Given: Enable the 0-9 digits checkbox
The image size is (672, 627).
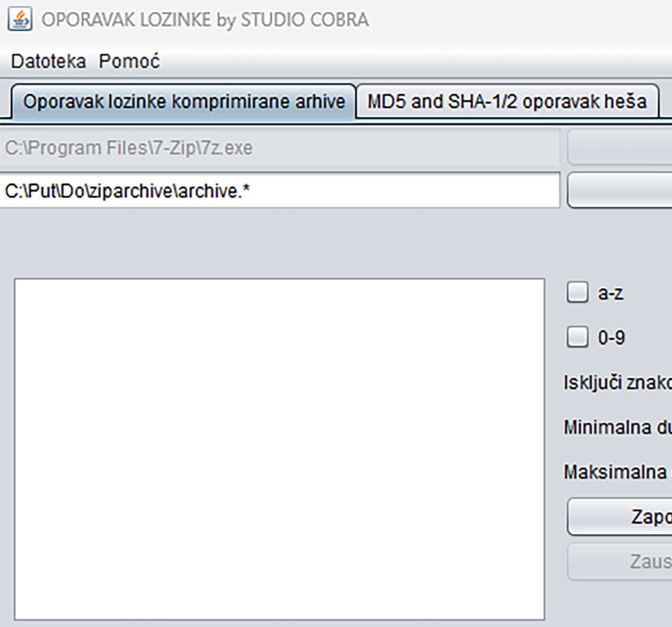Looking at the screenshot, I should (x=577, y=338).
